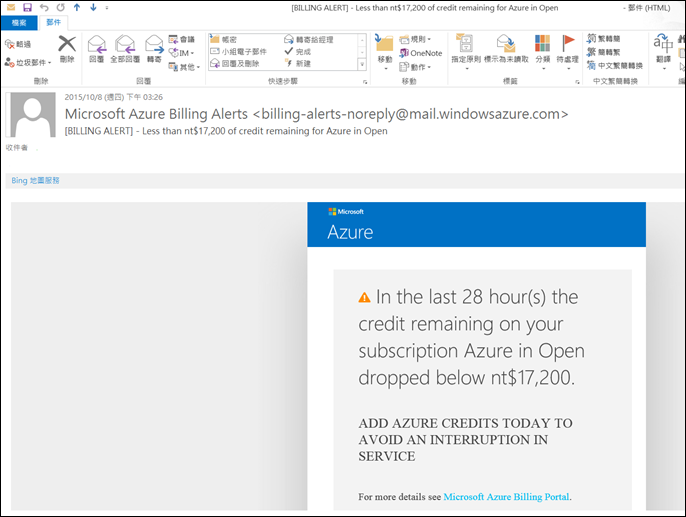Screen dimensions: 686x517
Task: Click the Done (完成) quick step
Action: (x=302, y=52)
